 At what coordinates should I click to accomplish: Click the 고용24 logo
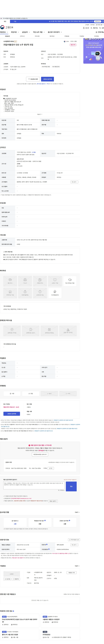(7, 27)
